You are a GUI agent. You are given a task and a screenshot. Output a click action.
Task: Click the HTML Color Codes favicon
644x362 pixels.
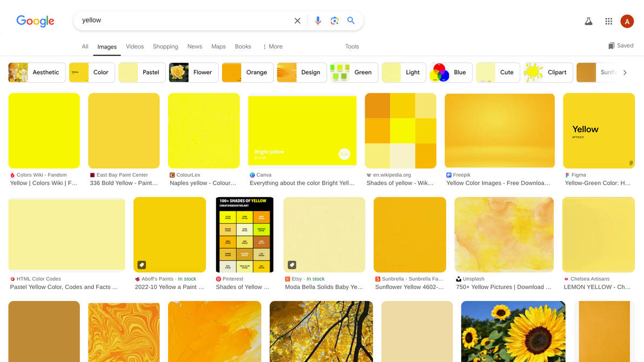(12, 279)
